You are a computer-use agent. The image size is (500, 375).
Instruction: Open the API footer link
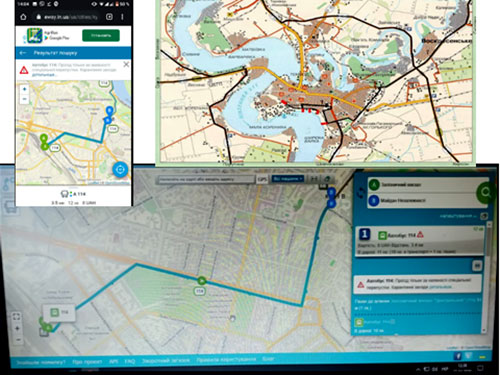(114, 361)
